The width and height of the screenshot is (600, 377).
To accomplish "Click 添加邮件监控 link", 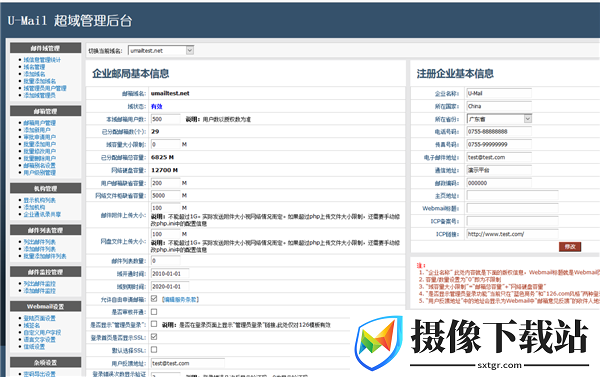I will [x=39, y=291].
